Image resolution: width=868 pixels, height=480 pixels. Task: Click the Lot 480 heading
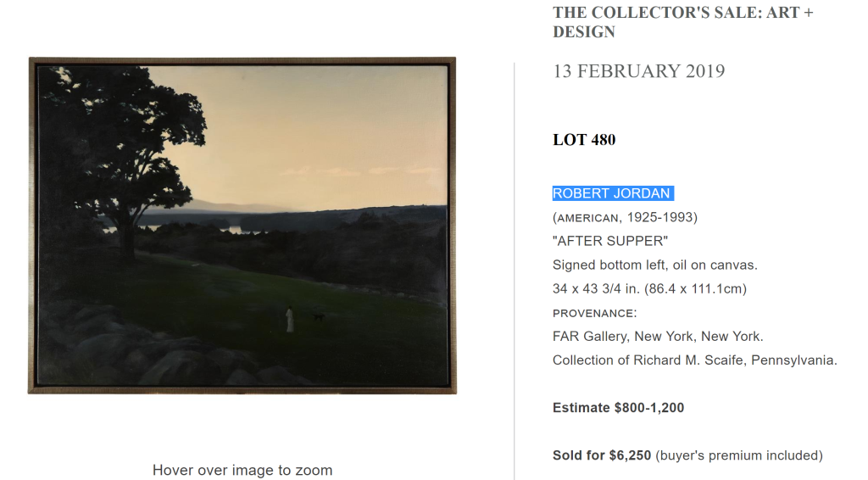coord(584,140)
